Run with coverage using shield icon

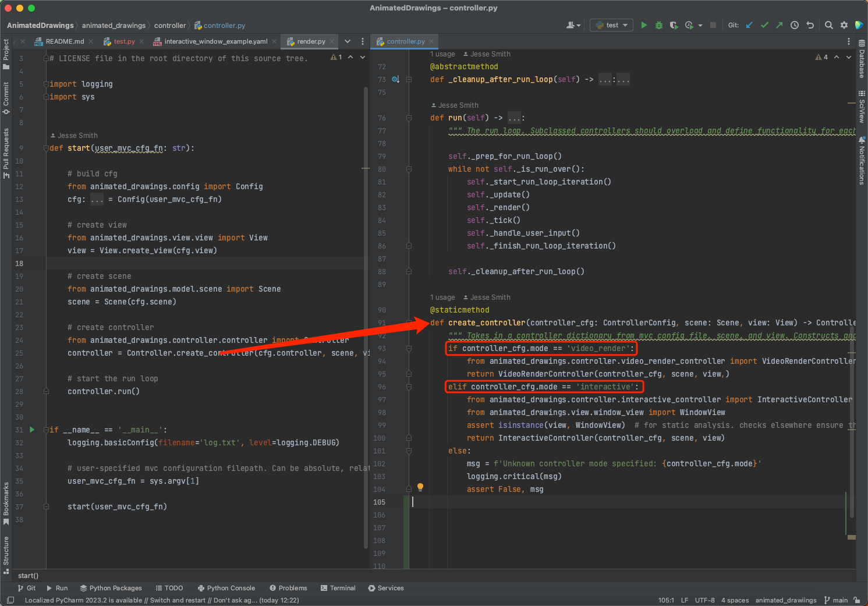tap(674, 25)
